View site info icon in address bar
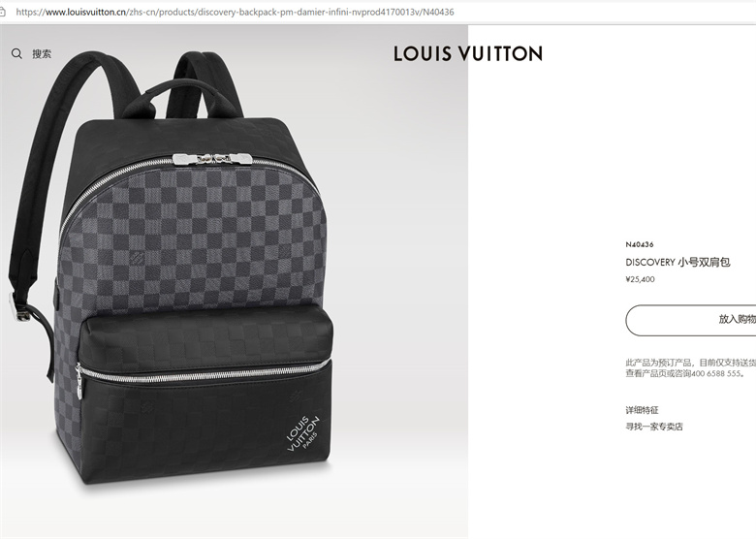Viewport: 756px width, 539px height. (x=2, y=12)
